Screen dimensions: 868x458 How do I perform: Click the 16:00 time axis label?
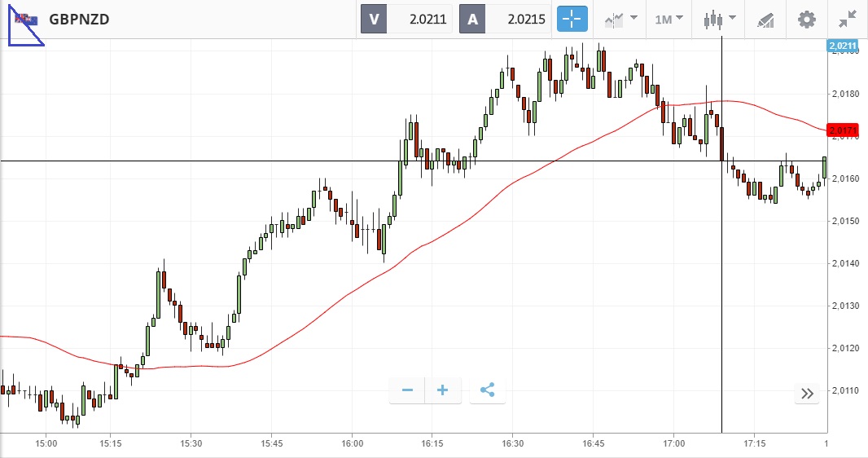click(x=352, y=444)
